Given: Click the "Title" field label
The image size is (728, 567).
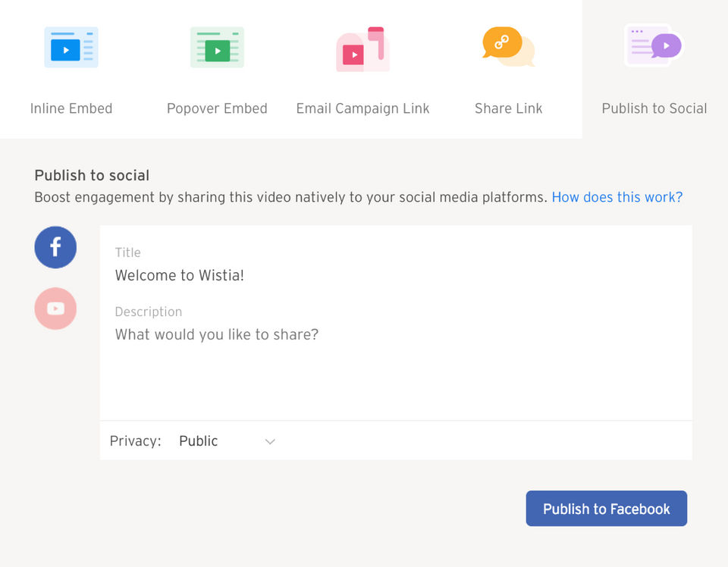Looking at the screenshot, I should click(x=127, y=252).
